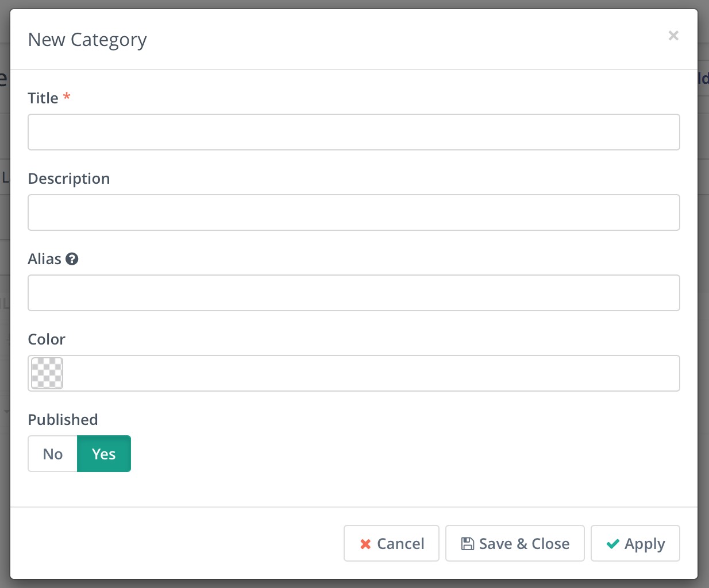Close the New Category dialog with X
Screen dimensions: 709x588
coord(673,36)
